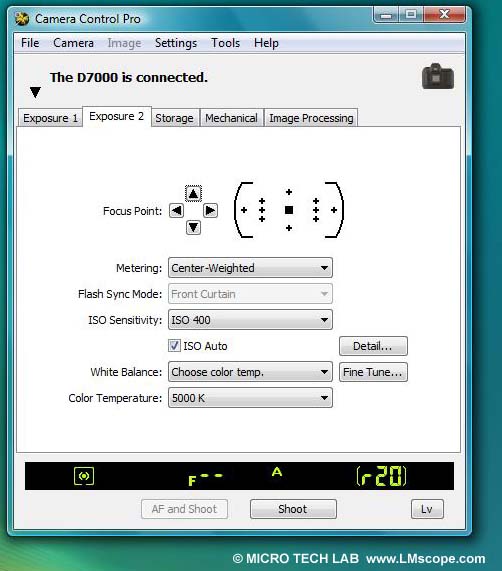
Task: Click the ISO Auto Detail... button
Action: click(373, 346)
